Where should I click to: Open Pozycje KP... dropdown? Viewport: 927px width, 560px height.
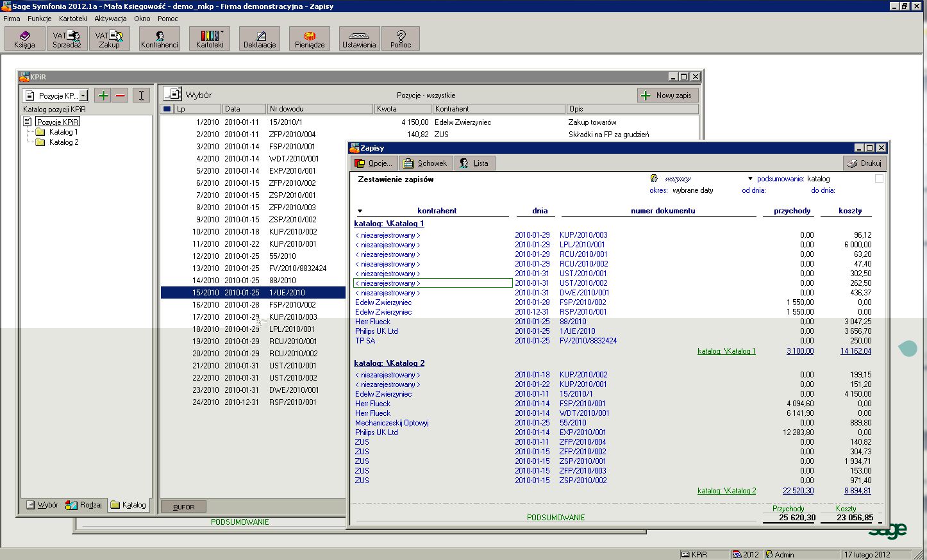point(83,95)
